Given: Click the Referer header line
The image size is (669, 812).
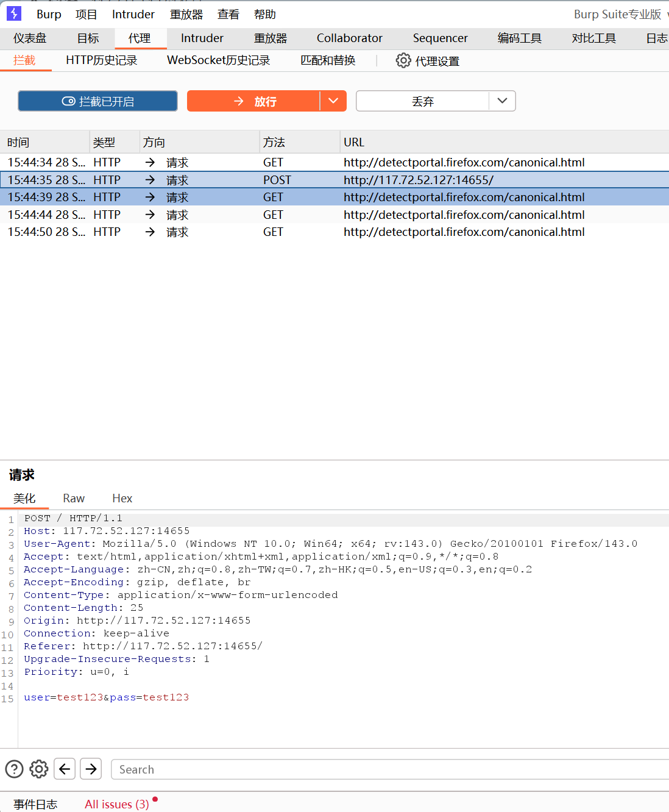Looking at the screenshot, I should (143, 646).
